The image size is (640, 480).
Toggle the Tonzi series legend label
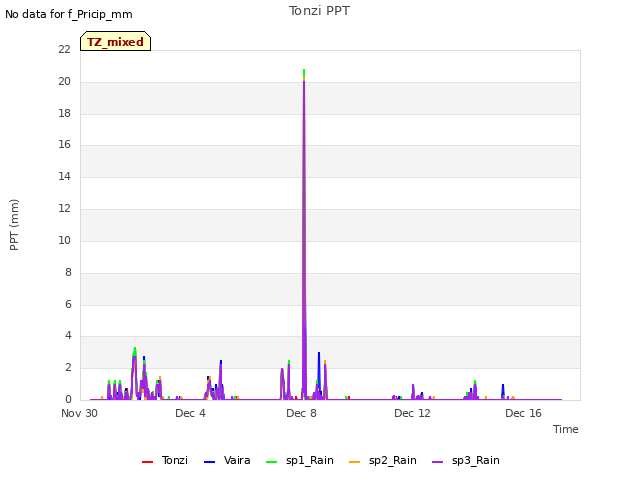coord(175,460)
